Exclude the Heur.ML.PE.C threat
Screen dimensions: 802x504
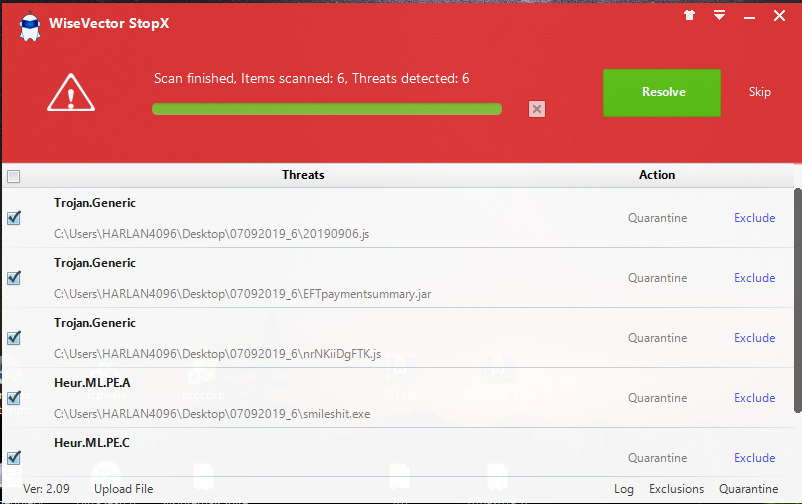coord(754,457)
